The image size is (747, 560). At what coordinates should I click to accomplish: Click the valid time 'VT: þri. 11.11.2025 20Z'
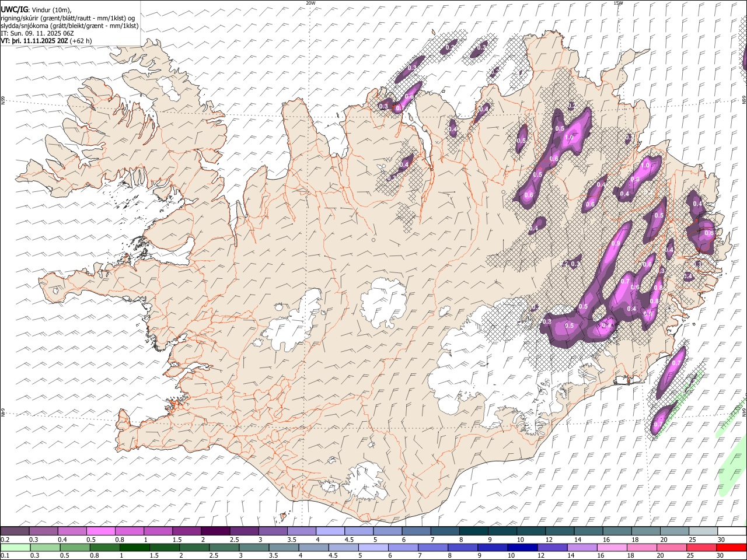click(x=34, y=41)
